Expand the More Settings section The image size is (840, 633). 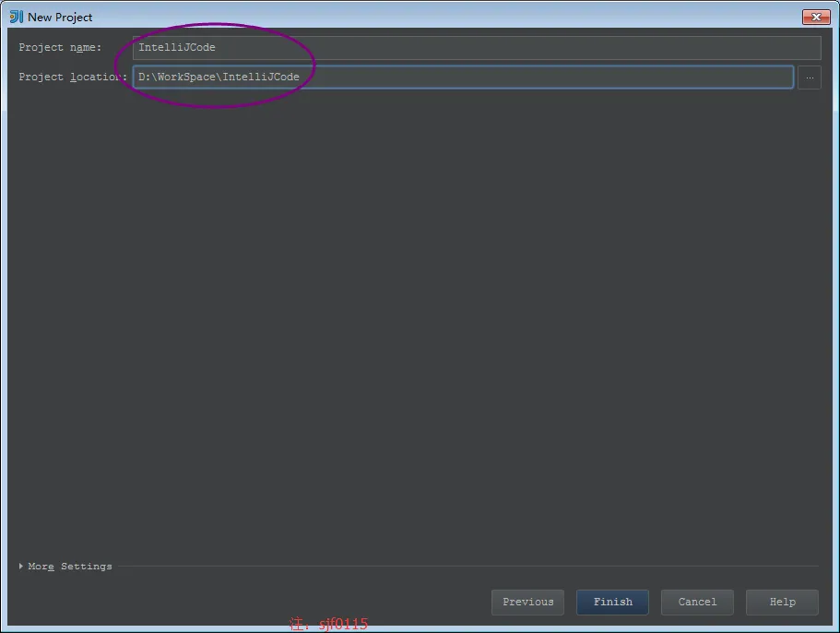tap(65, 566)
